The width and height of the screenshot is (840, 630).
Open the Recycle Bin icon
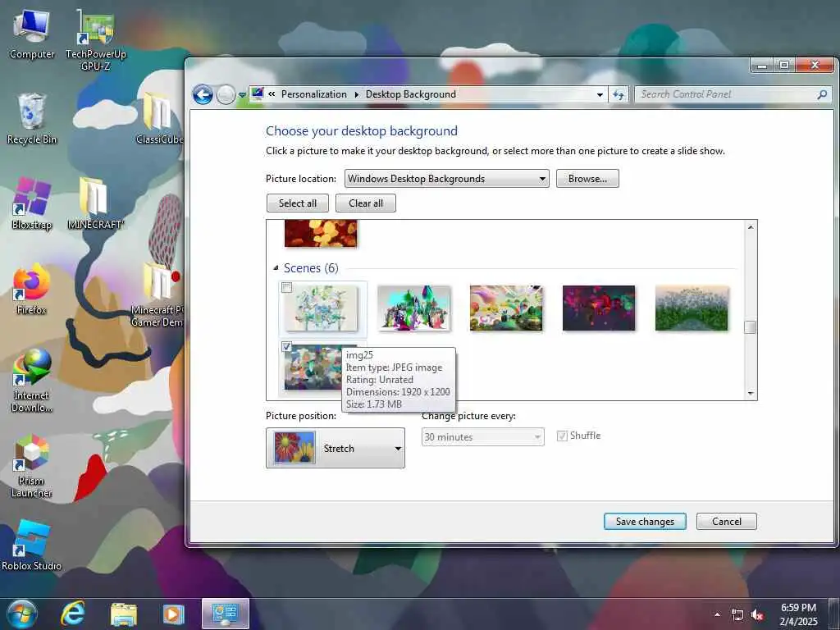pos(32,119)
